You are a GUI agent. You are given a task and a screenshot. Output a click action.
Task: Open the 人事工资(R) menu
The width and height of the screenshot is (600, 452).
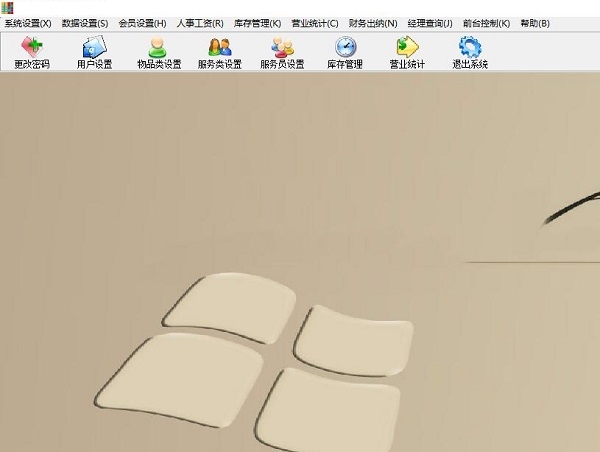tap(200, 23)
